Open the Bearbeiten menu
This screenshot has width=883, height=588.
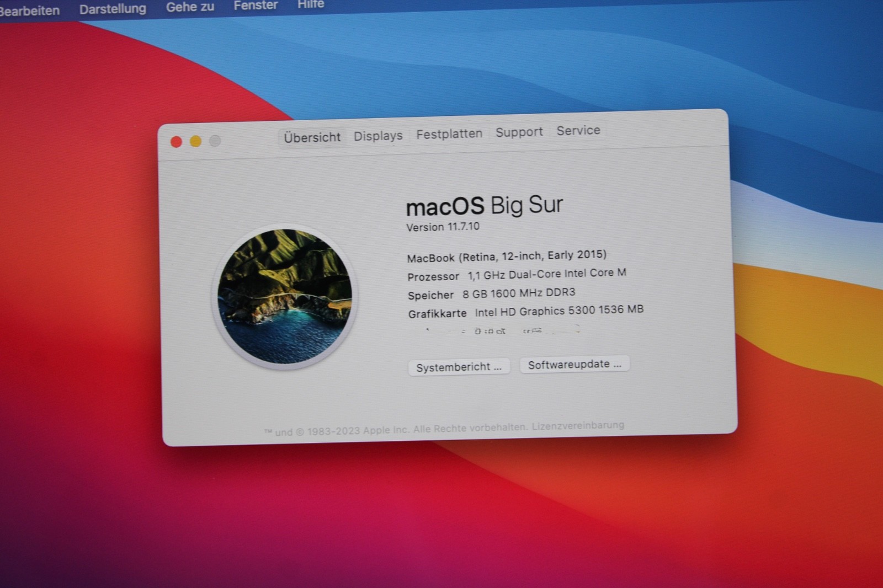coord(29,10)
